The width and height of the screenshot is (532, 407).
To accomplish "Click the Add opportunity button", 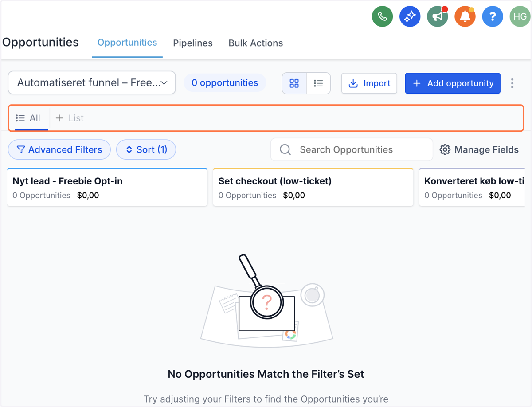I will coord(453,83).
